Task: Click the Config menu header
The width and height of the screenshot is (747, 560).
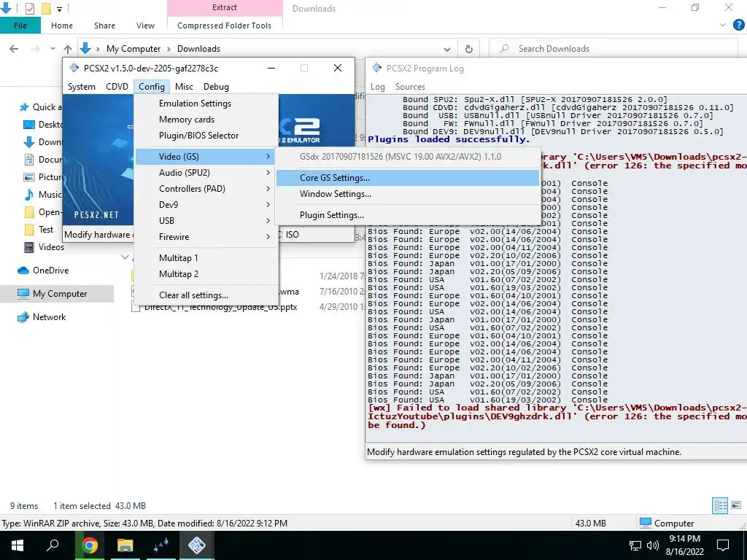Action: tap(152, 87)
